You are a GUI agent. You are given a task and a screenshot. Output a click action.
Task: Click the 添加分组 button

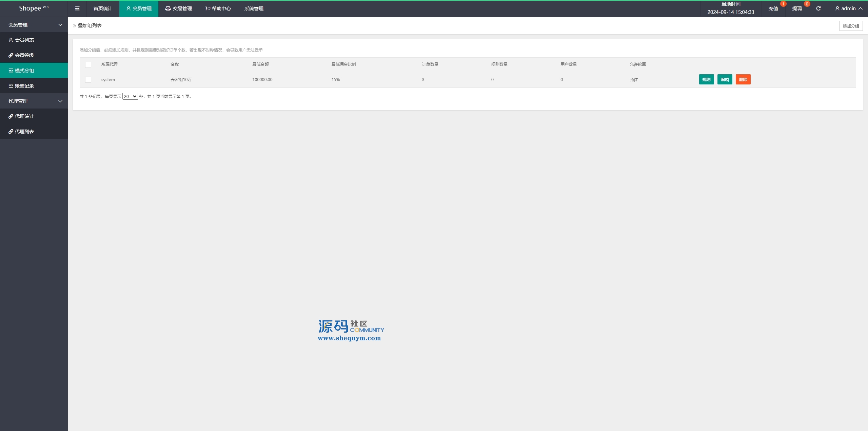[851, 26]
